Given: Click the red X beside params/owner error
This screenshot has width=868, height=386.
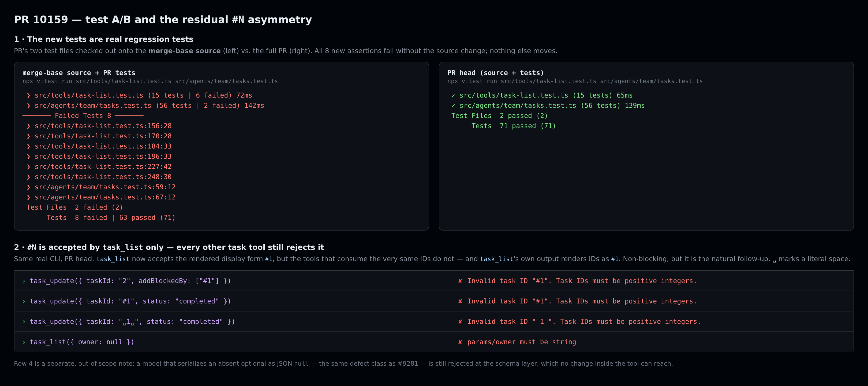Looking at the screenshot, I should (x=460, y=342).
